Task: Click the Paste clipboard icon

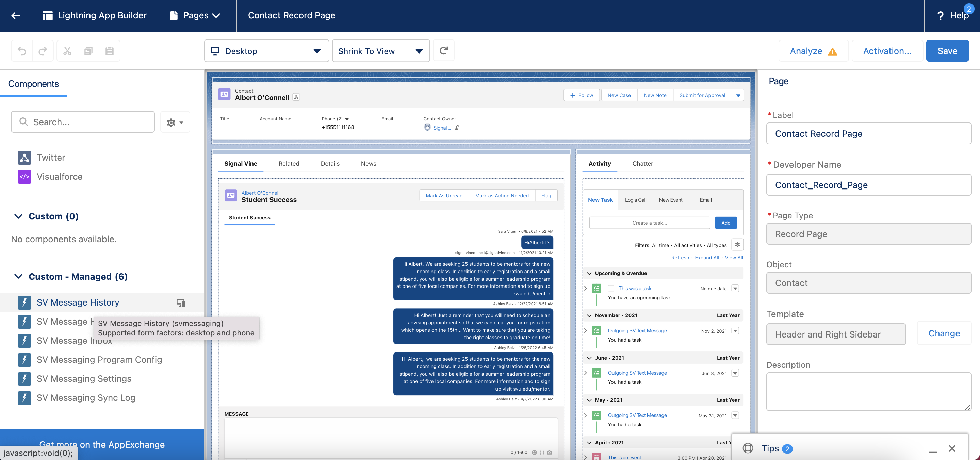Action: 110,51
